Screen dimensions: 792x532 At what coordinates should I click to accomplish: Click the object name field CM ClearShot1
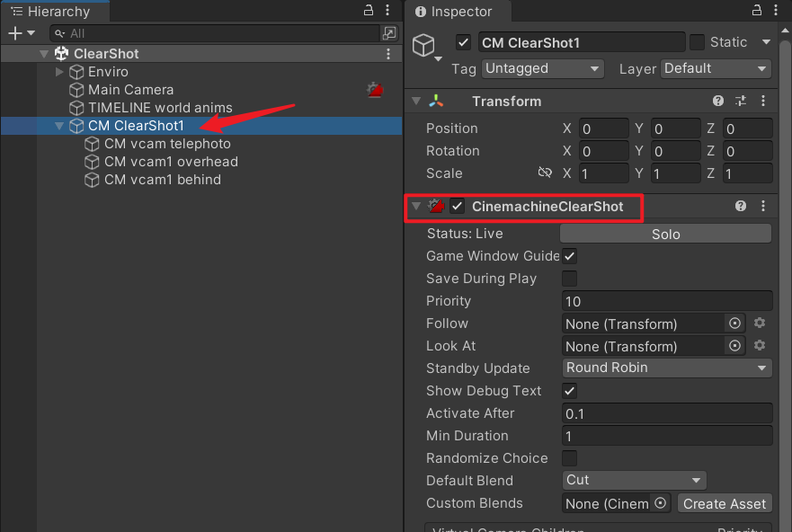pos(582,42)
